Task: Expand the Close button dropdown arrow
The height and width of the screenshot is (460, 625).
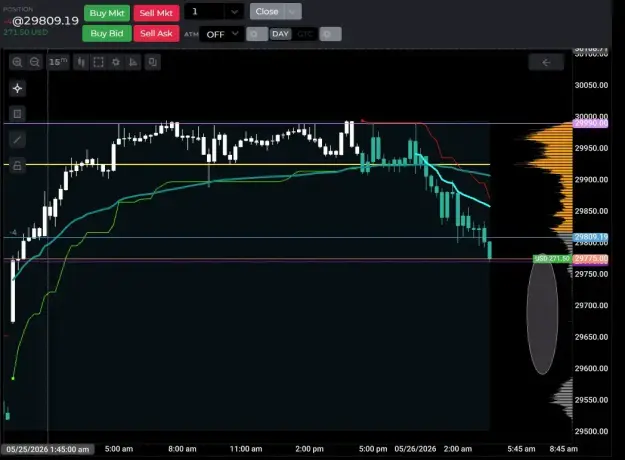Action: click(x=293, y=12)
